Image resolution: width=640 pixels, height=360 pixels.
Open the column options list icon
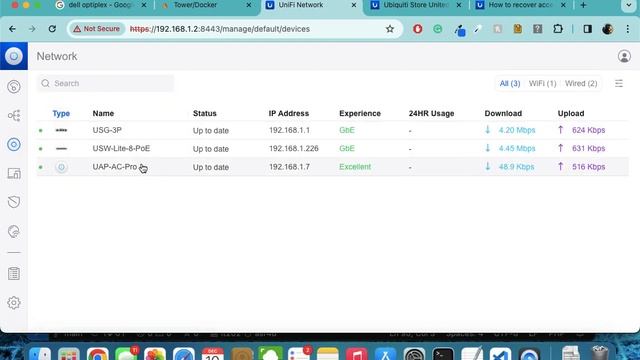(619, 83)
